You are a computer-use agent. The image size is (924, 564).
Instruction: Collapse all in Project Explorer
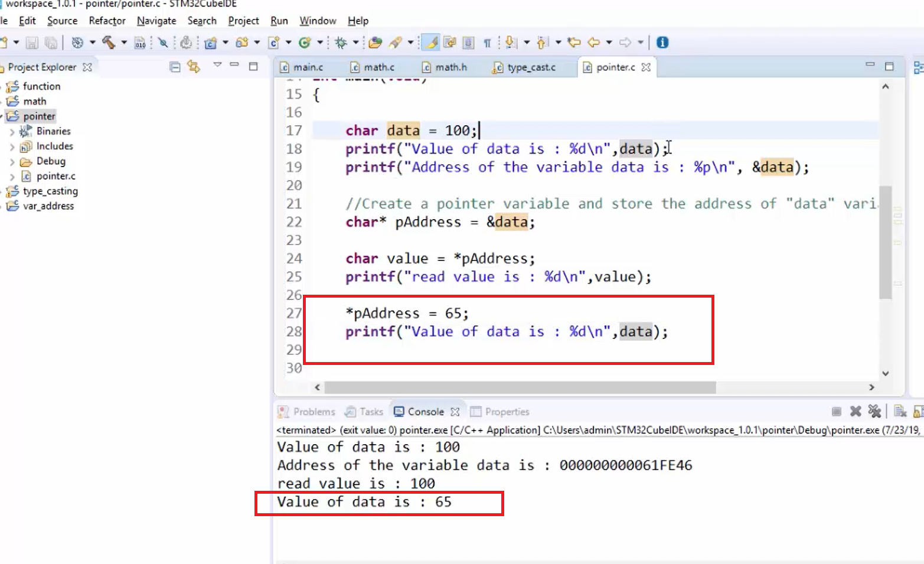pyautogui.click(x=175, y=67)
